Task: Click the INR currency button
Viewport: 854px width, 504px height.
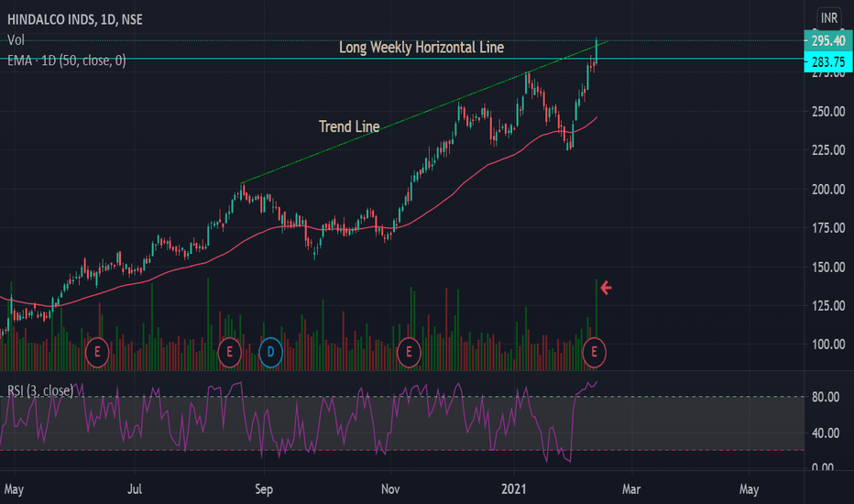Action: click(829, 18)
